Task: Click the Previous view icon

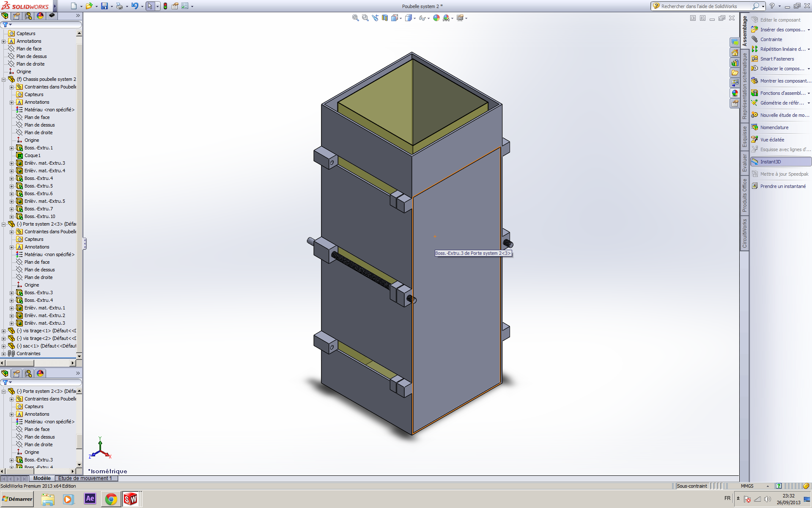Action: [x=375, y=18]
